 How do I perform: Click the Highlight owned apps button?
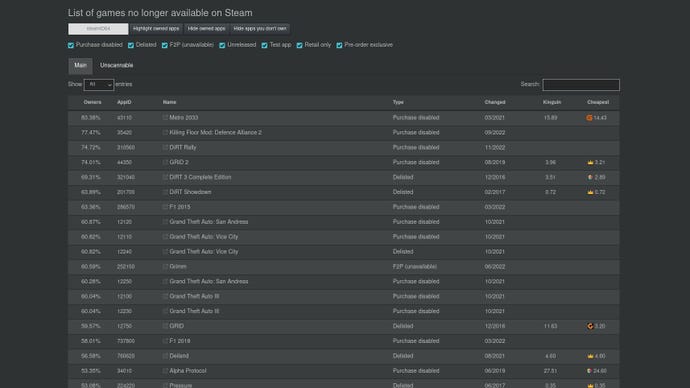[156, 29]
